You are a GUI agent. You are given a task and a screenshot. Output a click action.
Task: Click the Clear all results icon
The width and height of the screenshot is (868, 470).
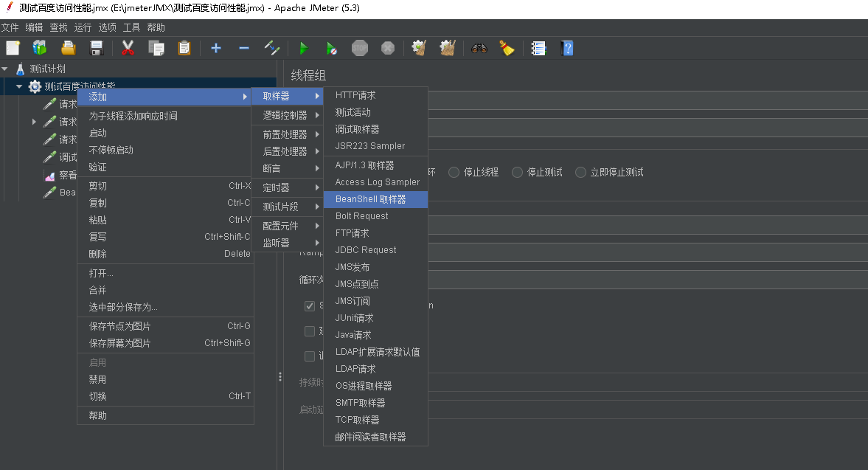[x=448, y=48]
